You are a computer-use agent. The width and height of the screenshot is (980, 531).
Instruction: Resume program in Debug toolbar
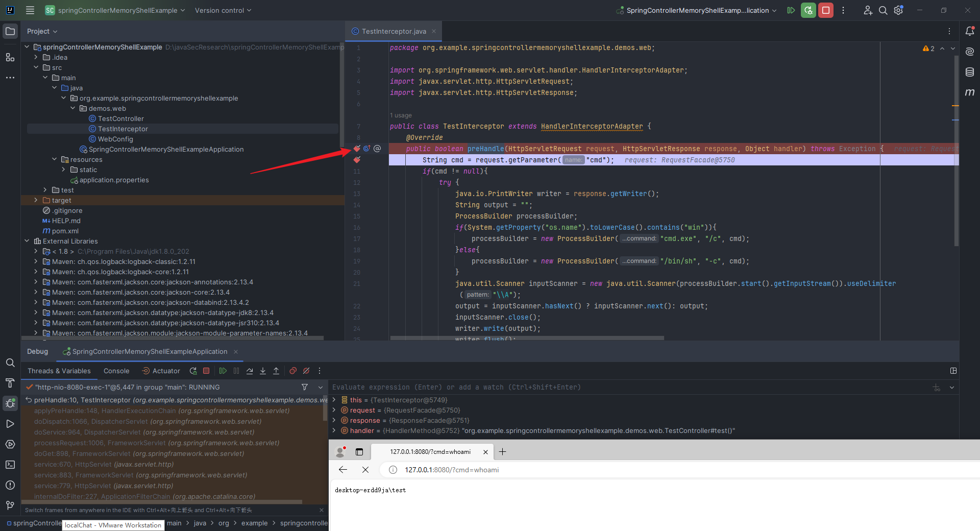click(x=223, y=371)
